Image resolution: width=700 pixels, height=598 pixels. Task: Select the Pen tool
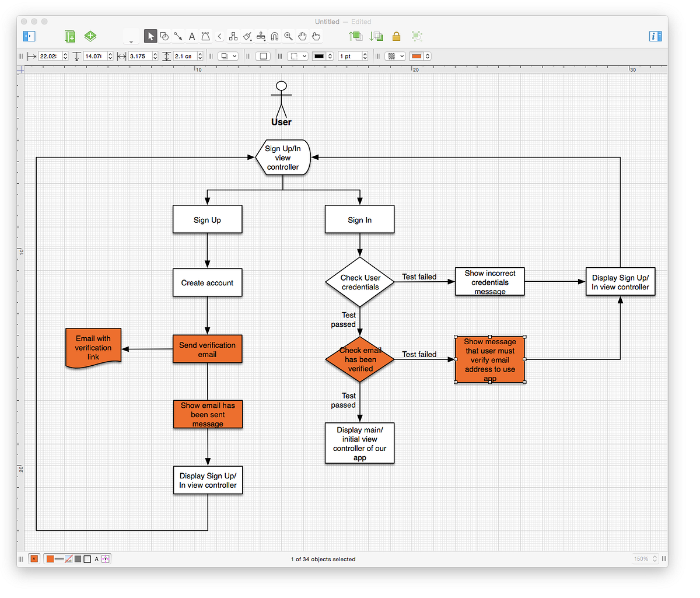click(205, 36)
